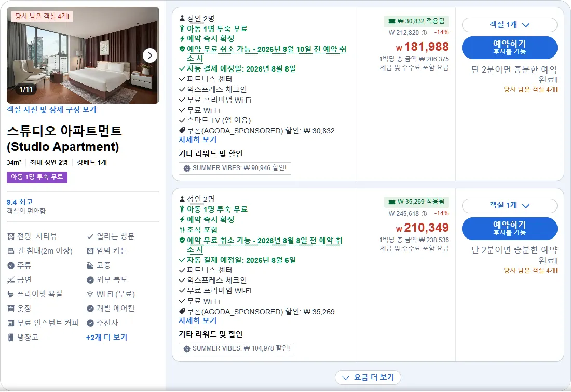571x392 pixels.
Task: Open the second 객실 1개 room count dropdown
Action: coord(509,206)
